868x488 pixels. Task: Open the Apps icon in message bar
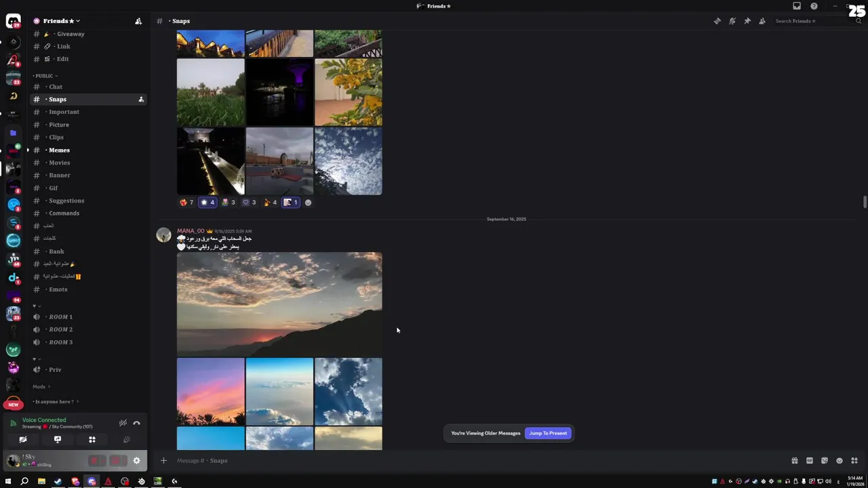coord(854,461)
